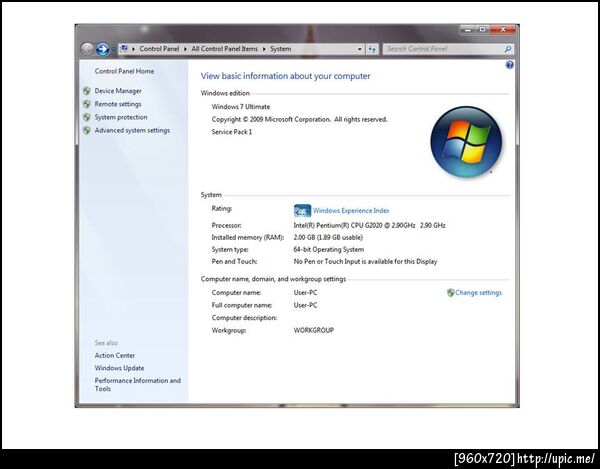Viewport: 600px width, 469px height.
Task: Minimize the System window
Action: [468, 29]
